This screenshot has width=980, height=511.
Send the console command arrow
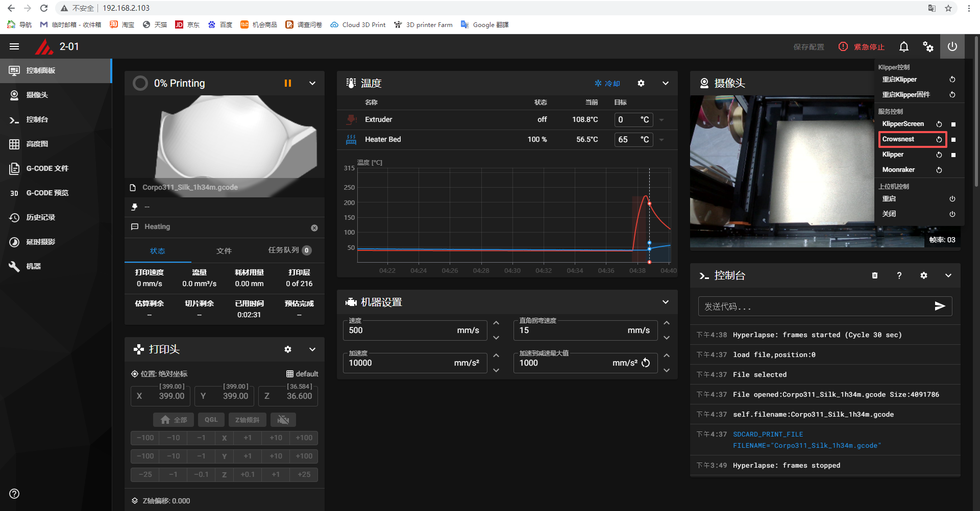[x=940, y=306]
